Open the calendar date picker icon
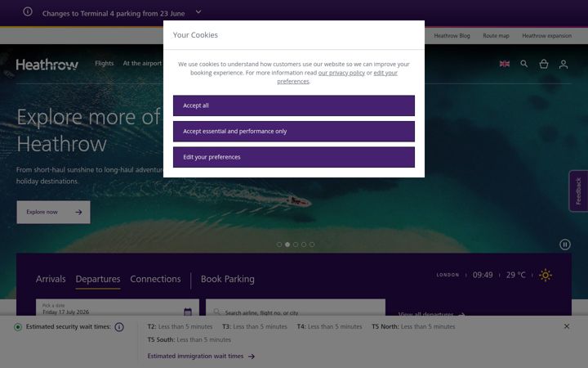This screenshot has height=368, width=588. 188,312
